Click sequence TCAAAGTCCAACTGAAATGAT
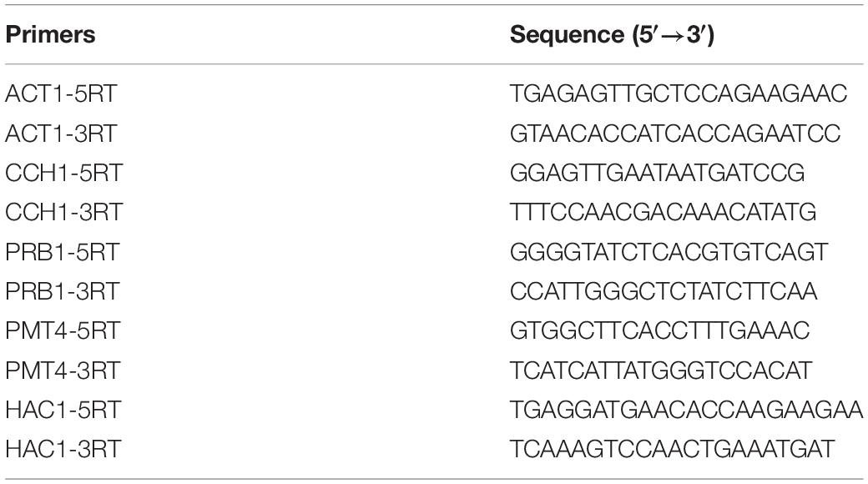Image resolution: width=868 pixels, height=484 pixels. (672, 449)
